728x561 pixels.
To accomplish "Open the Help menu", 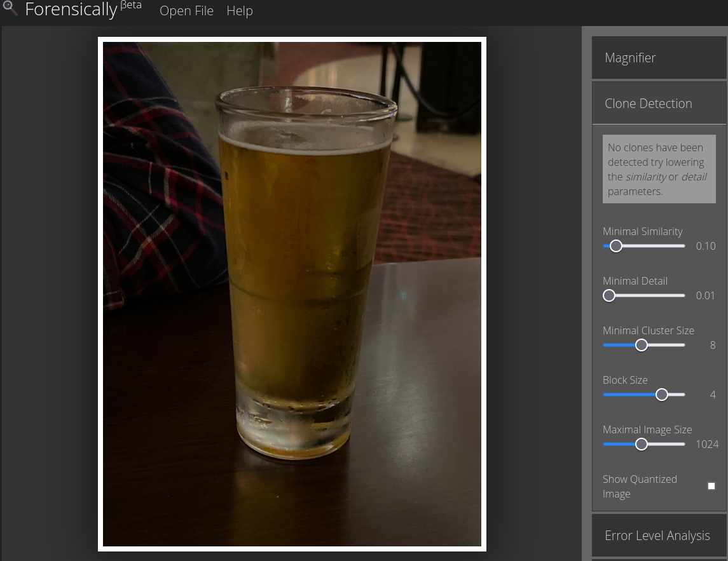I will pos(240,11).
